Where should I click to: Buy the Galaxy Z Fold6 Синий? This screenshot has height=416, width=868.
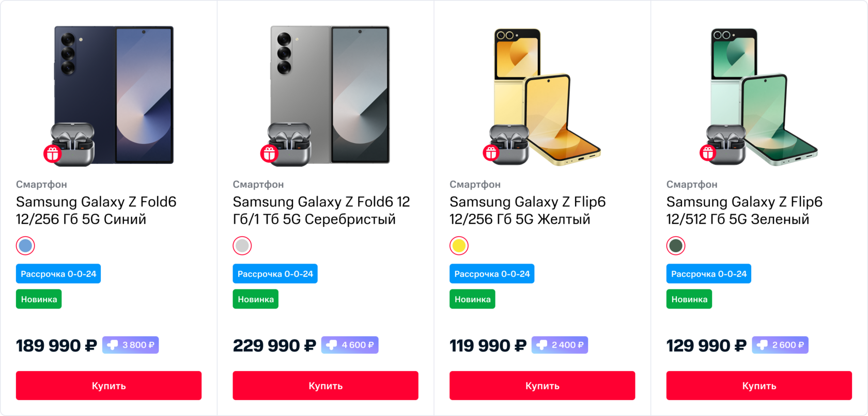tap(109, 386)
